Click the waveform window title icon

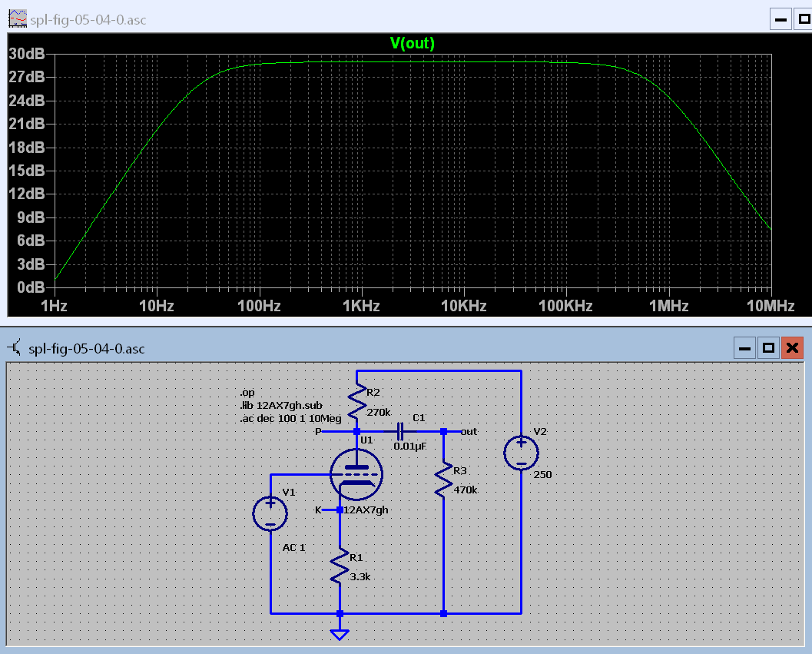16,18
